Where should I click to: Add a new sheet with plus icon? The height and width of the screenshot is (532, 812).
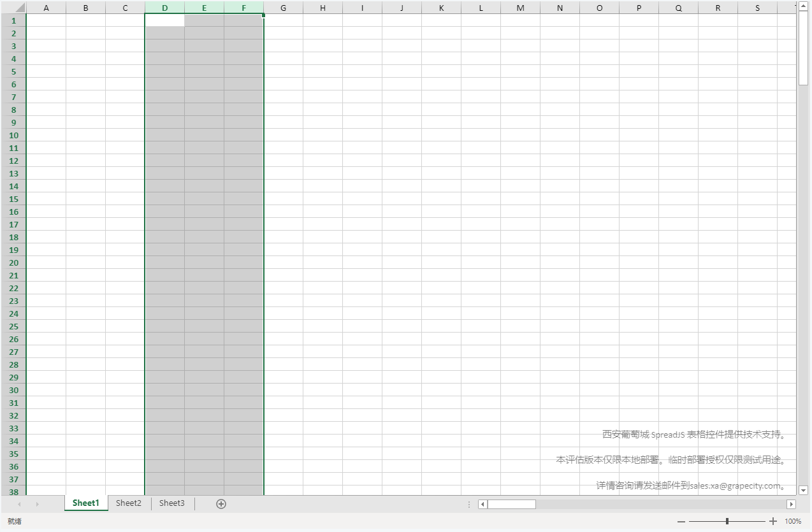[x=221, y=504]
